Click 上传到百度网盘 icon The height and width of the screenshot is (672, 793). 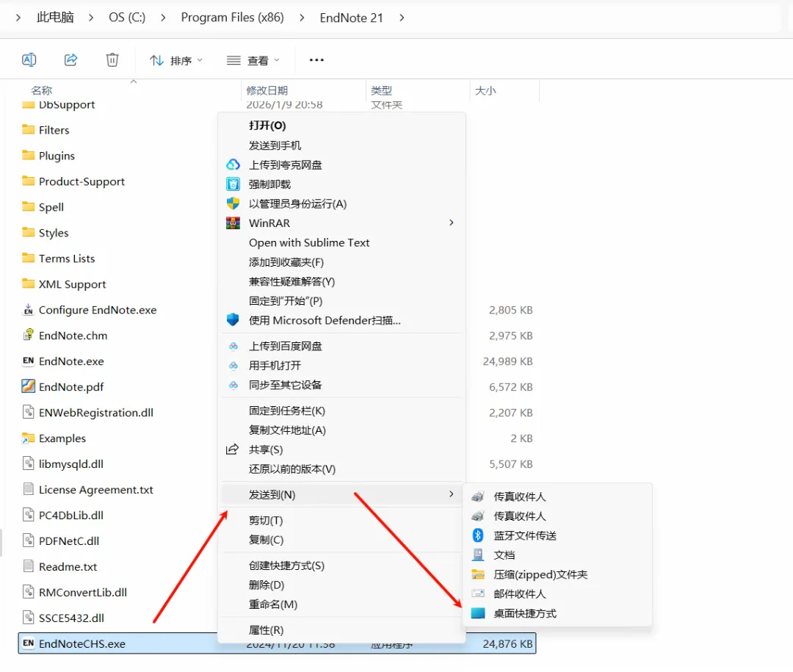pyautogui.click(x=233, y=346)
